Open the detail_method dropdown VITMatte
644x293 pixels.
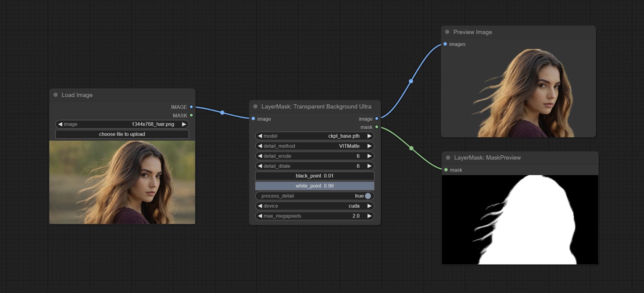pos(315,146)
